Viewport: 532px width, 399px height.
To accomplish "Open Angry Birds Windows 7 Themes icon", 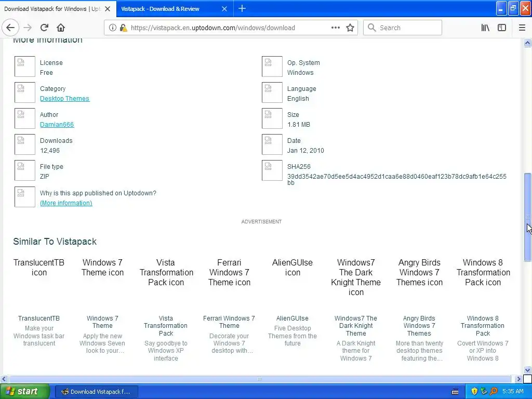I will pyautogui.click(x=419, y=272).
